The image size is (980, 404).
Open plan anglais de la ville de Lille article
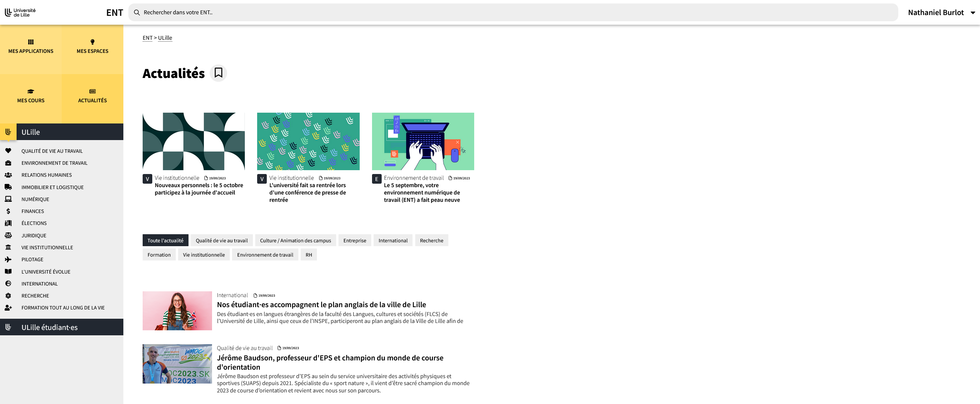(x=322, y=304)
